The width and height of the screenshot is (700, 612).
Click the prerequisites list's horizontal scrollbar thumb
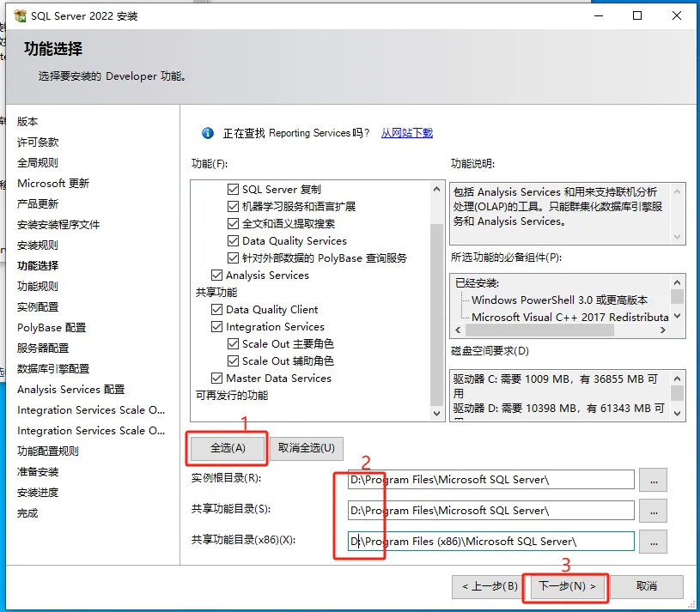tap(539, 330)
